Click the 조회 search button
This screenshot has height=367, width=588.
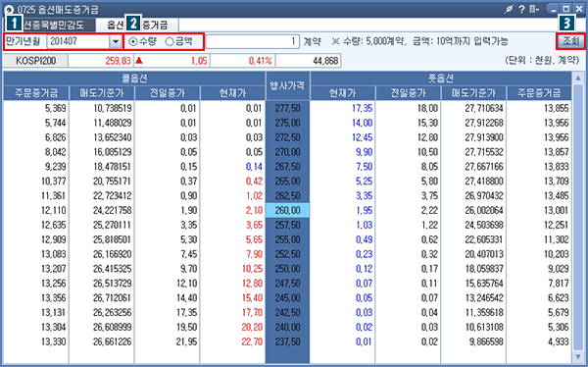click(x=570, y=41)
